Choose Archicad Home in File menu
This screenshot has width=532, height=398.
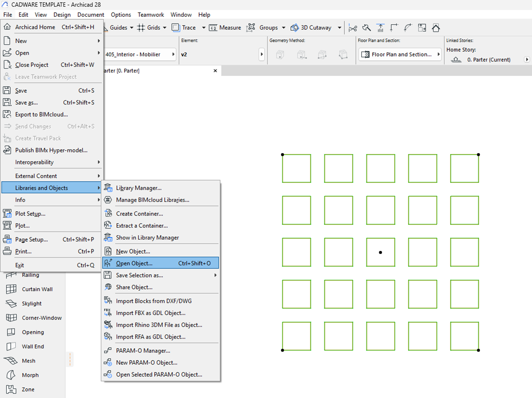point(52,27)
